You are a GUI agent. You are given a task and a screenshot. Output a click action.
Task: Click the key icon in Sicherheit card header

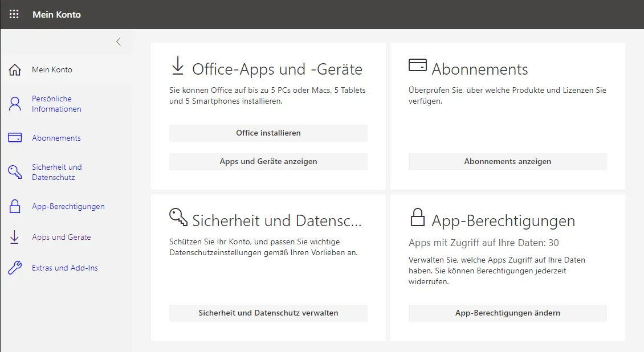click(x=178, y=217)
